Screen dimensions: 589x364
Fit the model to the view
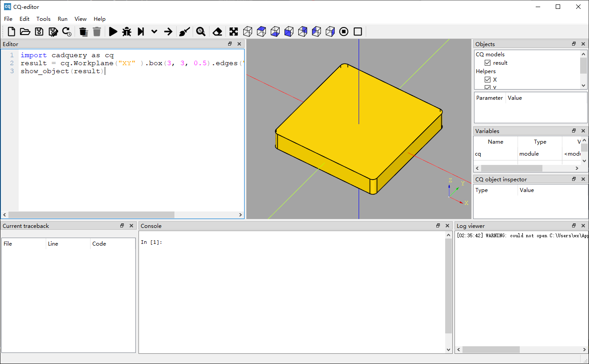(x=233, y=31)
